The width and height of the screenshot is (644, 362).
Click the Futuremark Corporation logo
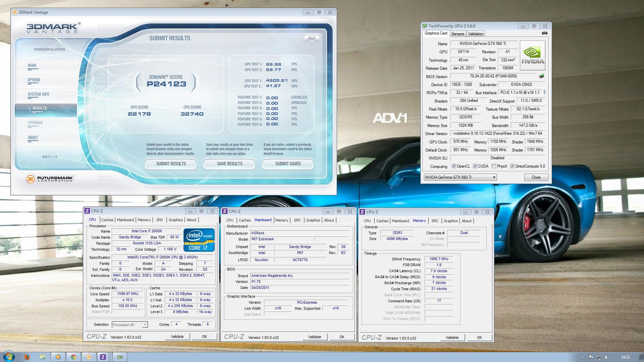[x=50, y=179]
